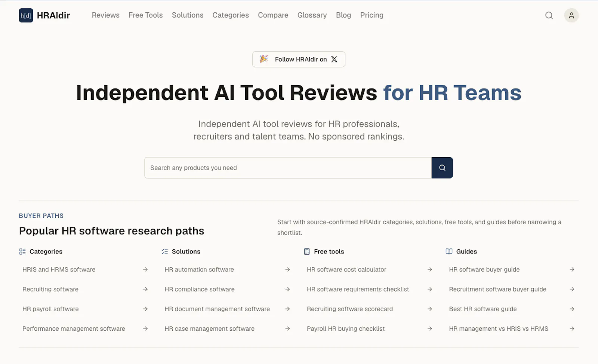The height and width of the screenshot is (364, 598).
Task: Click arrow beside Recruiting software scorecard
Action: [430, 309]
